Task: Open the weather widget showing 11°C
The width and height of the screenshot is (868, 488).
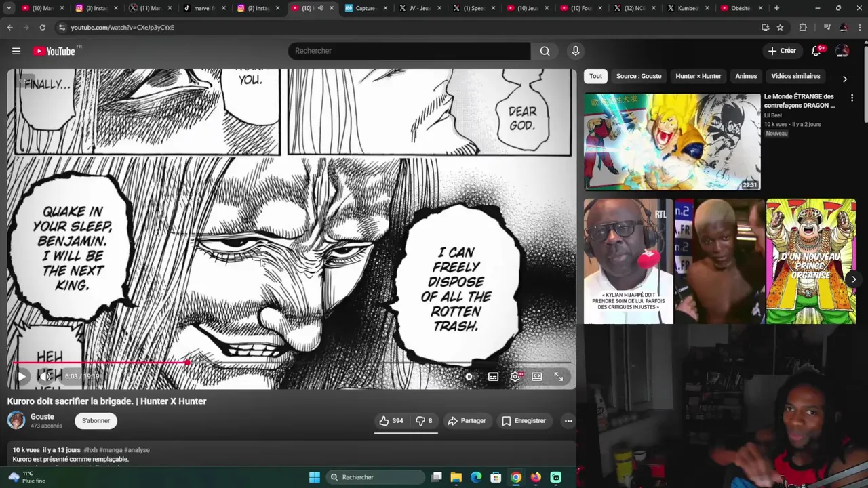Action: coord(27,477)
